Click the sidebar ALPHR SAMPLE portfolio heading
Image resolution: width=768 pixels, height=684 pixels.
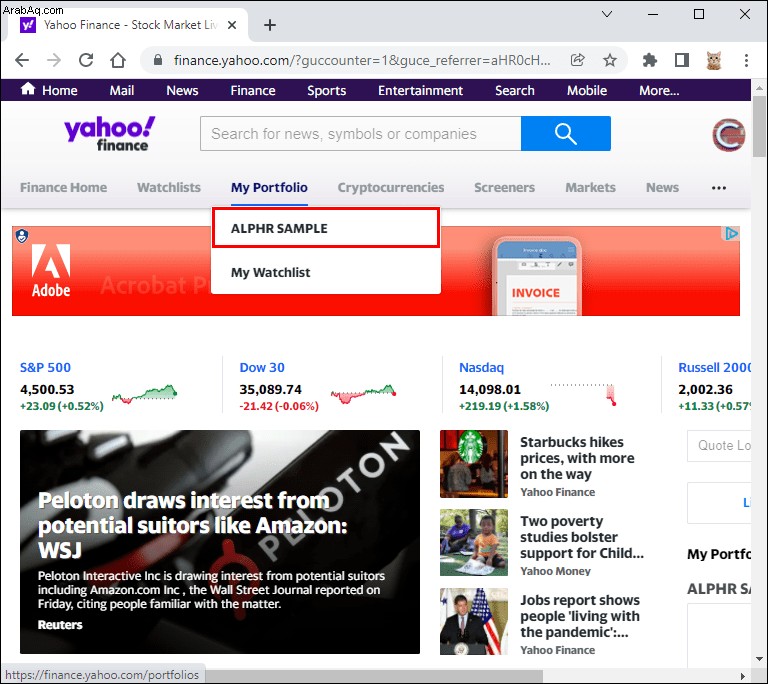tap(719, 589)
